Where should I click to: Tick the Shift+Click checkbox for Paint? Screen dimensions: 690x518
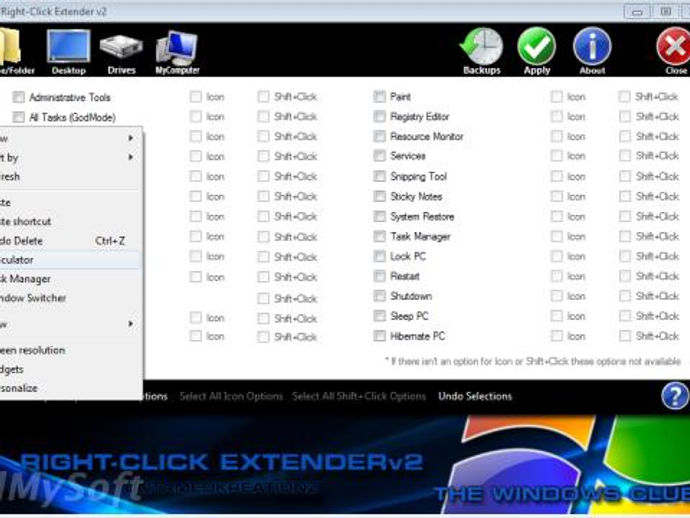click(624, 96)
